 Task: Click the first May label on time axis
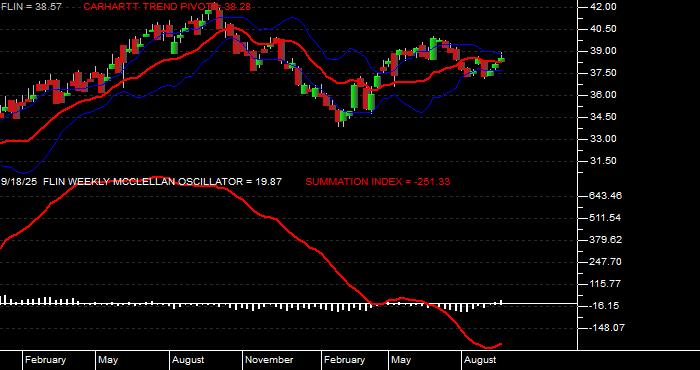click(108, 360)
